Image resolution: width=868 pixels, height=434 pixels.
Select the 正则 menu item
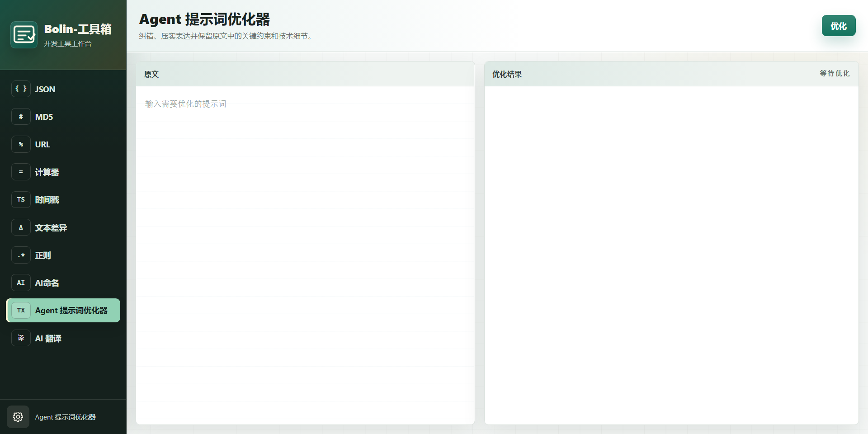click(x=63, y=255)
